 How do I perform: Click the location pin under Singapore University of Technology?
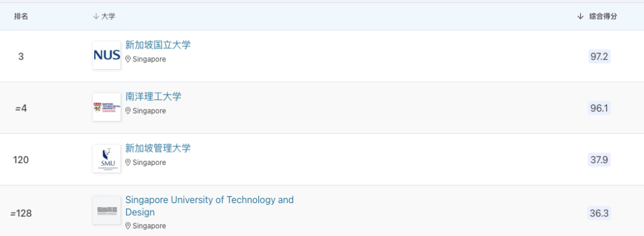point(128,226)
